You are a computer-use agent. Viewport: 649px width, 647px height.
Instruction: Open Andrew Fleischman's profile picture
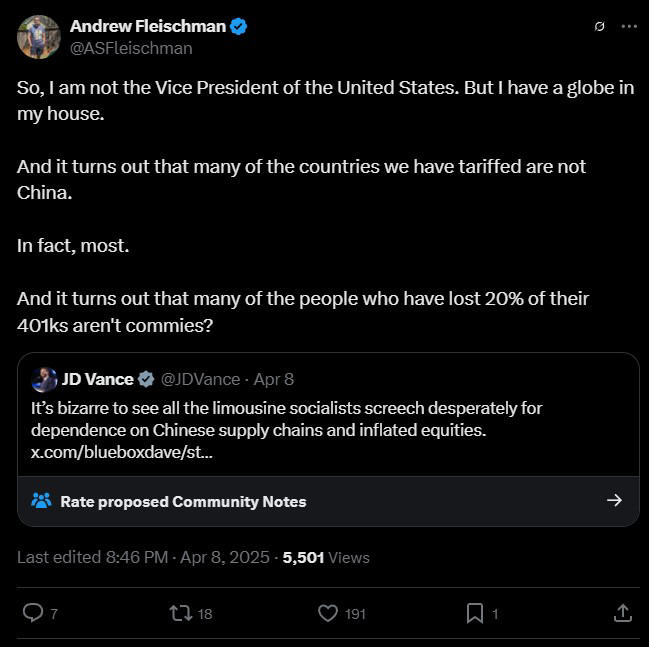[x=39, y=37]
